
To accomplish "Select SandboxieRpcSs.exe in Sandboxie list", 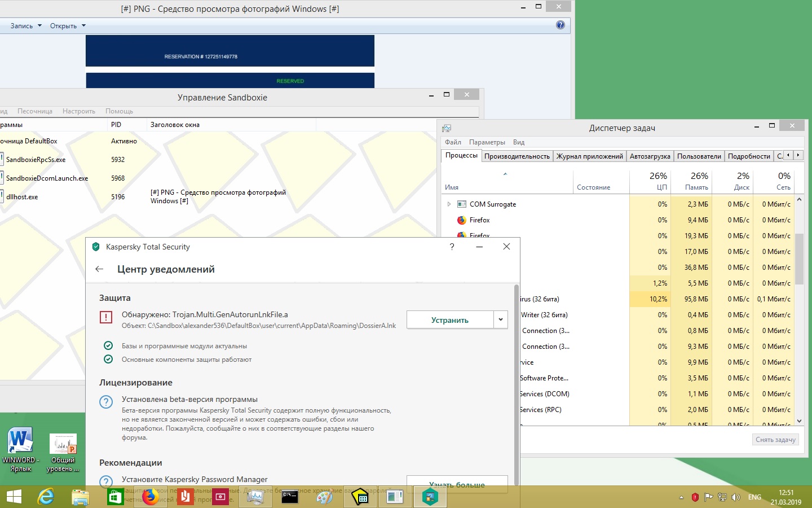I will pyautogui.click(x=36, y=160).
